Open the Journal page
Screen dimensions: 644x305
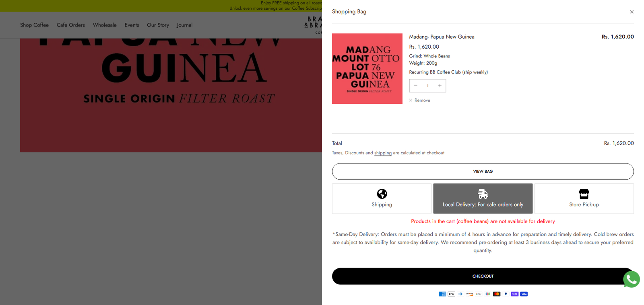click(x=185, y=25)
